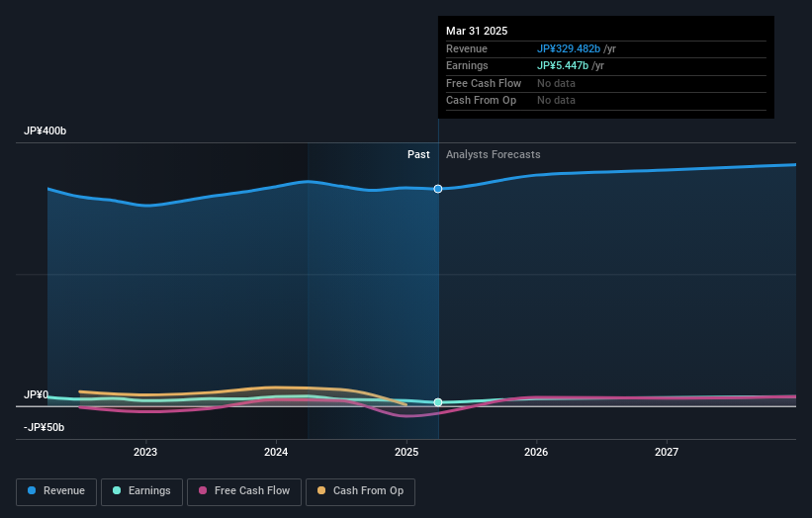Click No data beside Free Cash Flow
812x518 pixels.
pos(556,83)
